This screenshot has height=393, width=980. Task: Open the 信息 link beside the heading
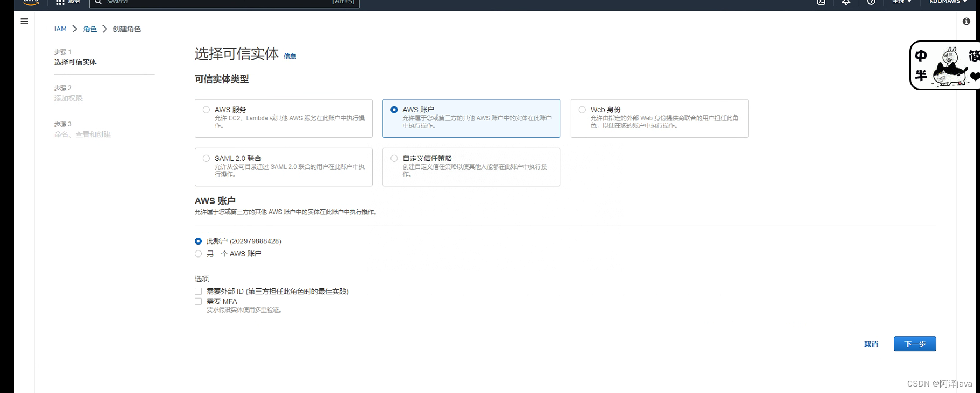(x=290, y=56)
